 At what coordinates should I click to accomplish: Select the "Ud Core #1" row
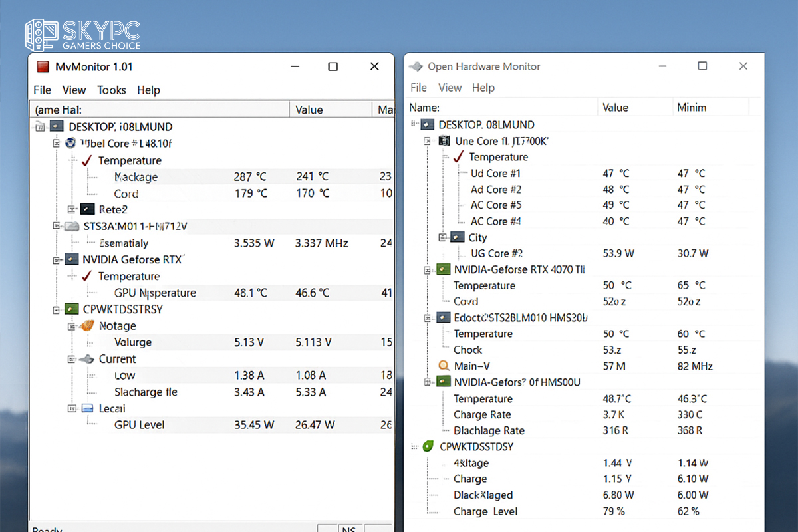pyautogui.click(x=585, y=173)
